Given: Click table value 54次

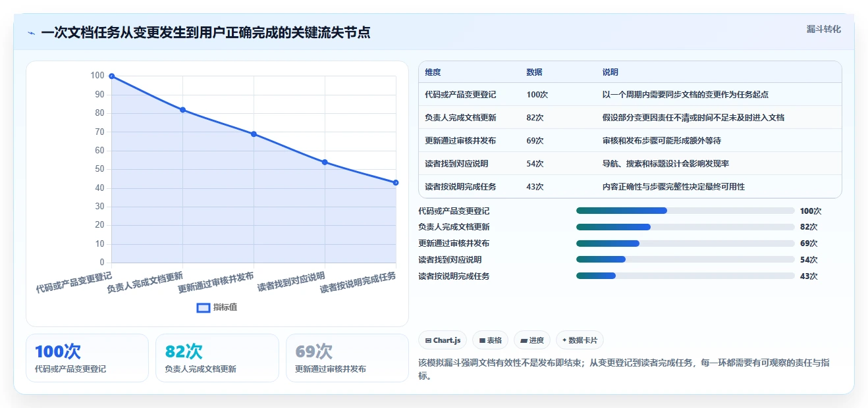Looking at the screenshot, I should coord(535,164).
